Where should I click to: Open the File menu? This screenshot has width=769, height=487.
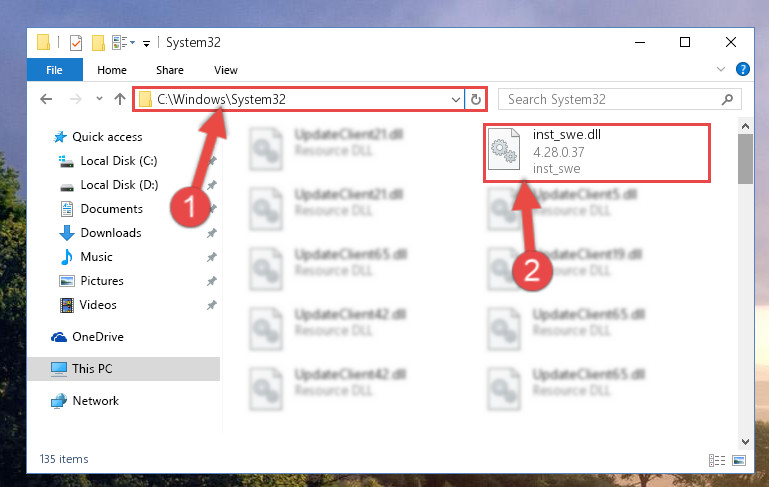click(x=54, y=70)
